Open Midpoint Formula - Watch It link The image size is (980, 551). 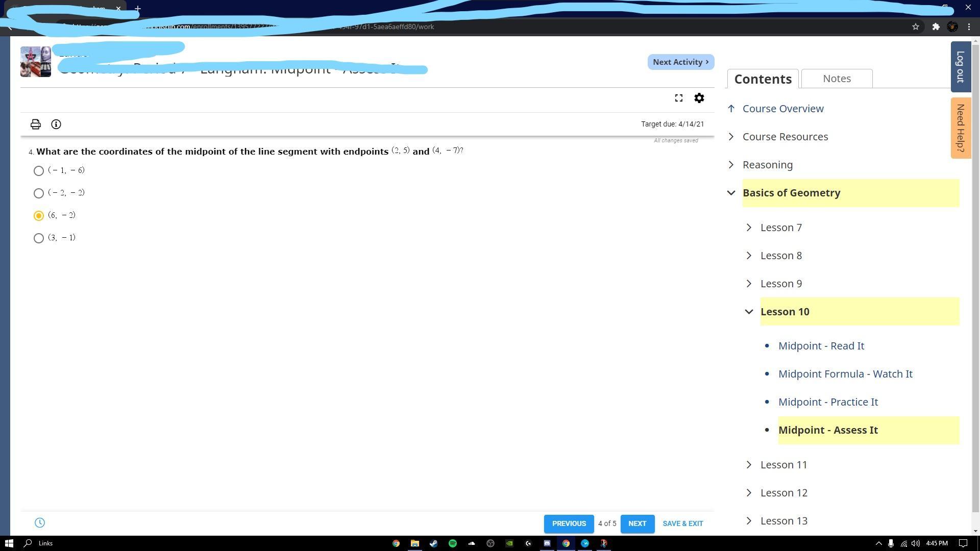click(x=845, y=374)
